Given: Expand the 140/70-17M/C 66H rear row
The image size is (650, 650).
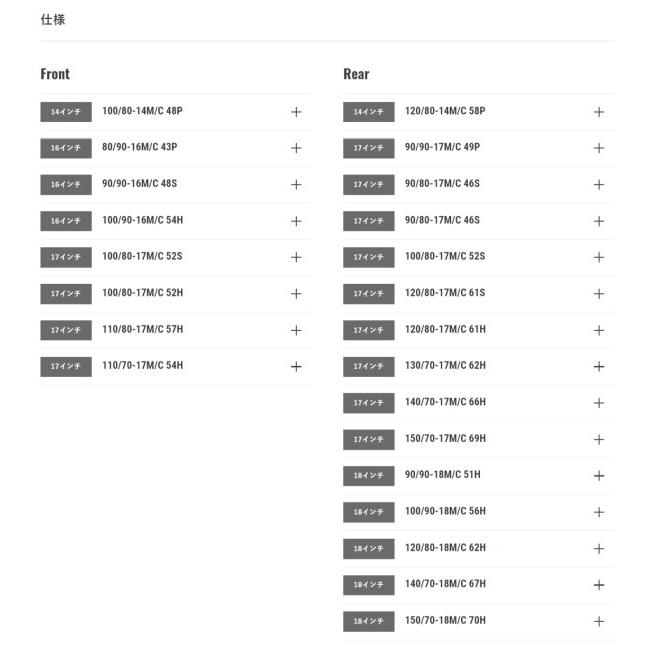Looking at the screenshot, I should 599,403.
